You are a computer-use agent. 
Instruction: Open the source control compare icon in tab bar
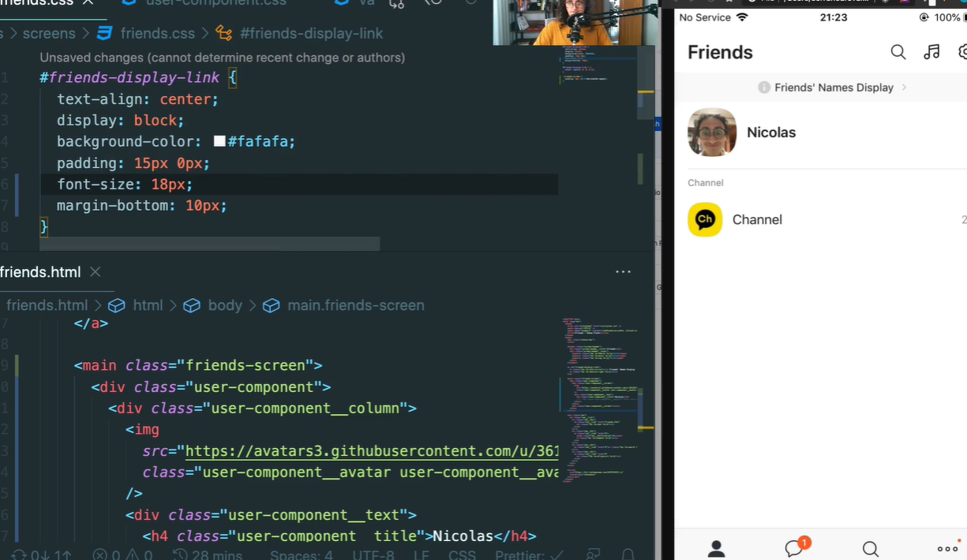[396, 3]
